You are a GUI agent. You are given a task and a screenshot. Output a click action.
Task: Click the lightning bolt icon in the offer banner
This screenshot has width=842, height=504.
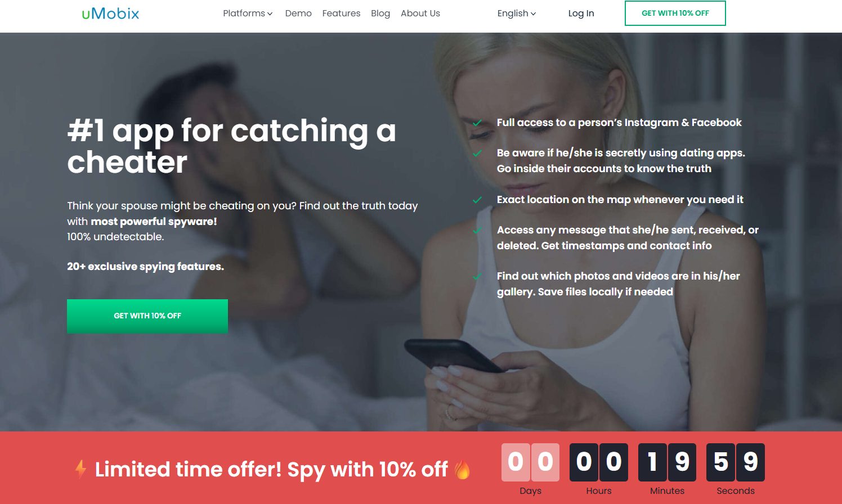pyautogui.click(x=81, y=469)
